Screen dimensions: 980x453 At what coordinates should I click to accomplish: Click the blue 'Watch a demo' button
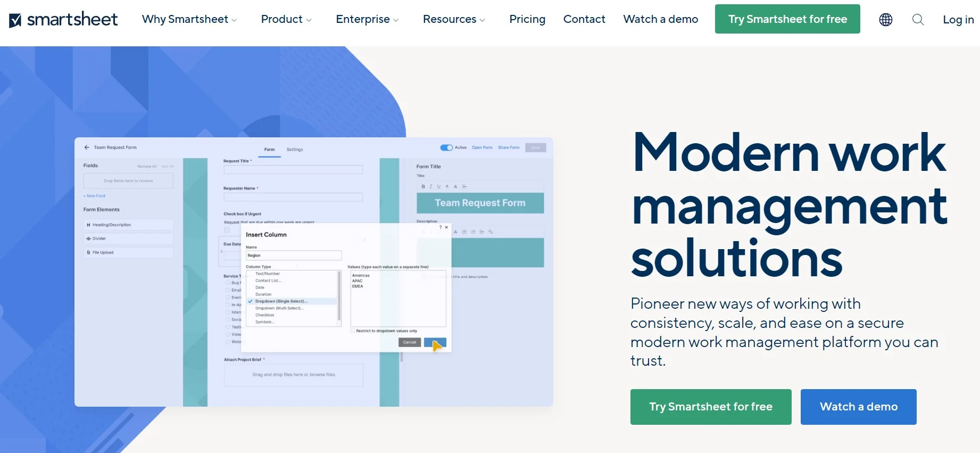tap(858, 407)
